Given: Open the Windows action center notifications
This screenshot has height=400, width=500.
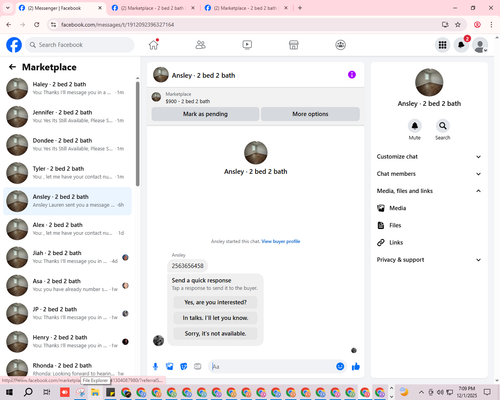Looking at the screenshot, I should coord(487,392).
